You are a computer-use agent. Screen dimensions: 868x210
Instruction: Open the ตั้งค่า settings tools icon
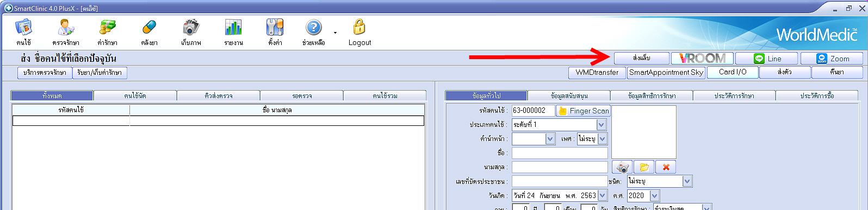coord(275,27)
